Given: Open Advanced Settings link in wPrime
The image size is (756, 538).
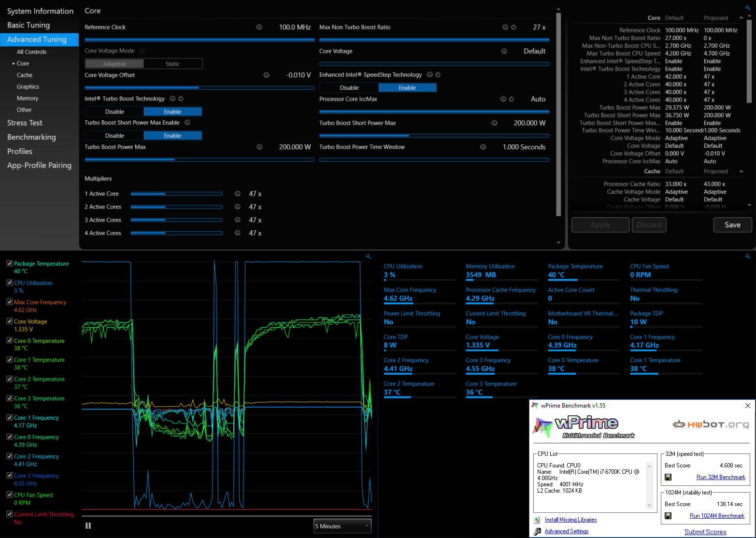Looking at the screenshot, I should 566,531.
